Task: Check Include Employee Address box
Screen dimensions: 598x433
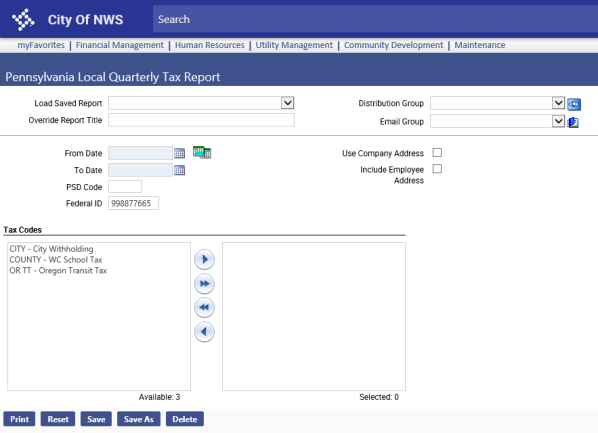Action: (x=437, y=169)
